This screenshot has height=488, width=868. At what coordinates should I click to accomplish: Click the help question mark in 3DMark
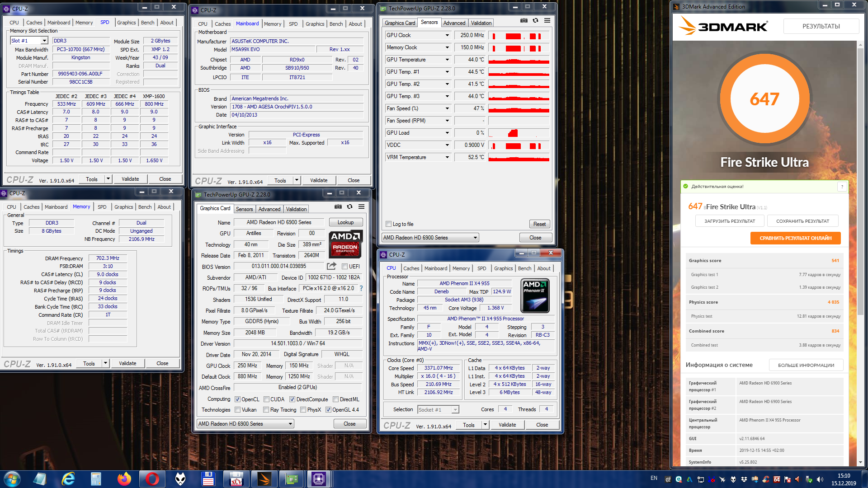(x=842, y=187)
